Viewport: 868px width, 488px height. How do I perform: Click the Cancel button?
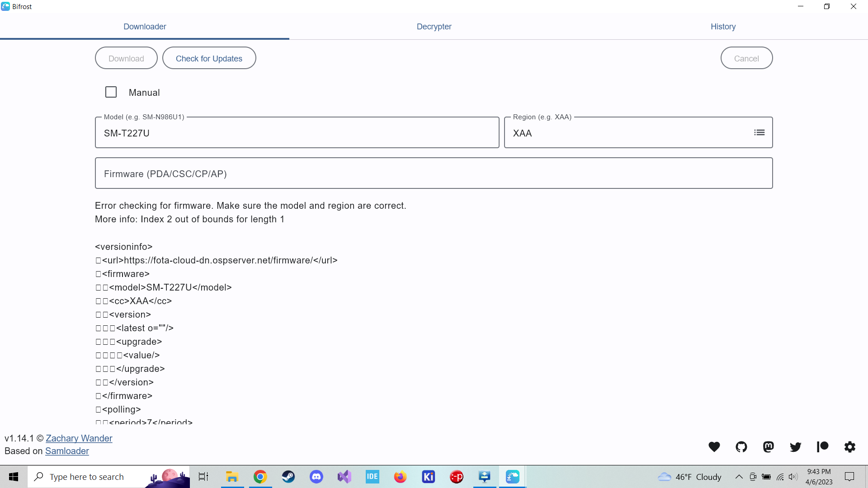[746, 58]
